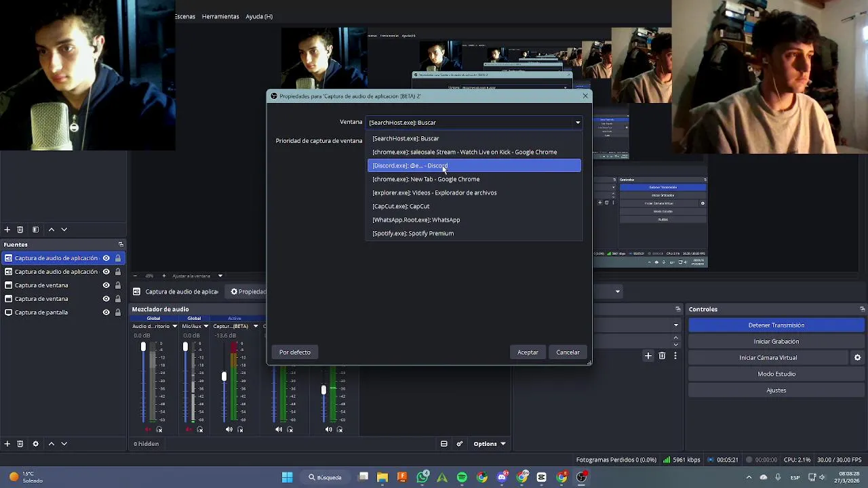Unlock the Captura de pantalla source
The image size is (868, 488).
click(x=117, y=312)
